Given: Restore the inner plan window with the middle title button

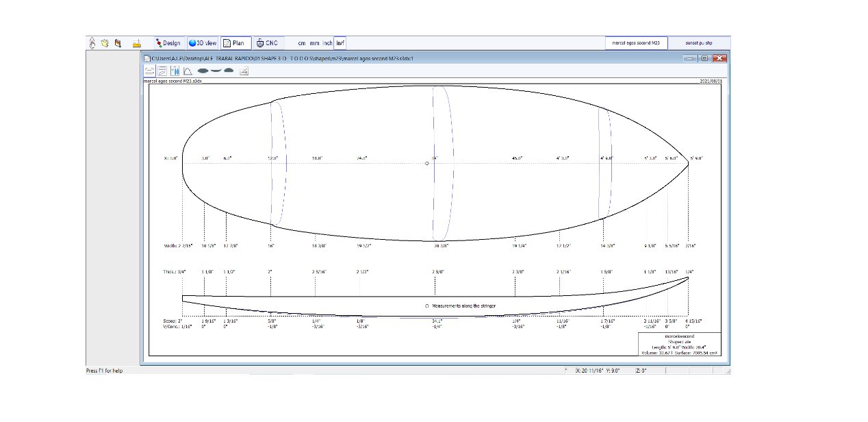Looking at the screenshot, I should click(704, 59).
